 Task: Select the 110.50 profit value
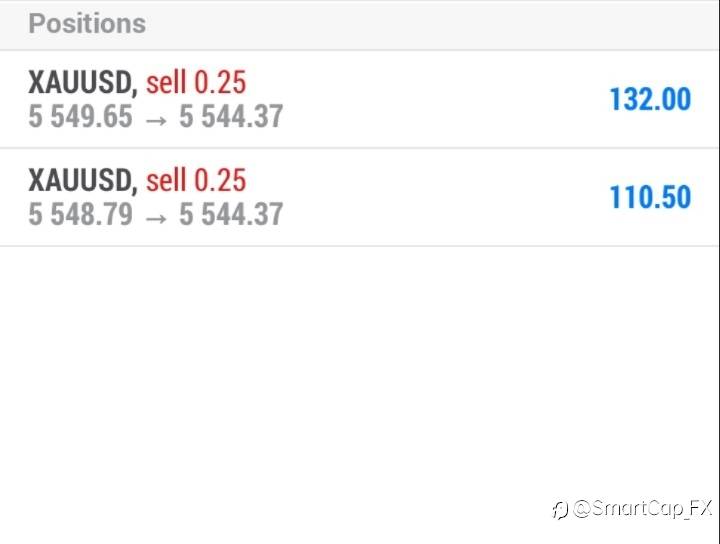[650, 197]
